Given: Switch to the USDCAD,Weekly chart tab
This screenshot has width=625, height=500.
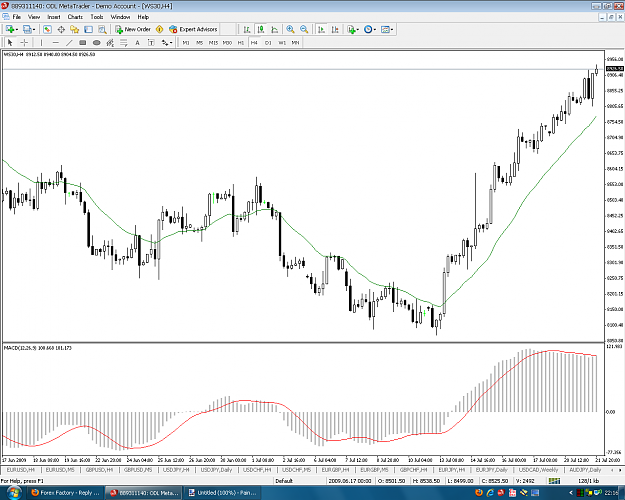Looking at the screenshot, I should [x=539, y=470].
